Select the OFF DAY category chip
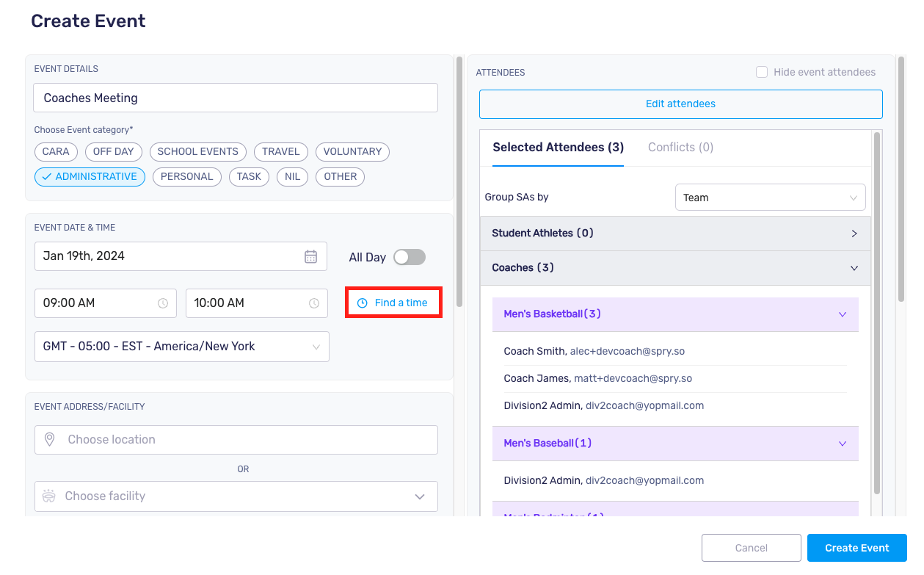The width and height of the screenshot is (924, 575). coord(114,151)
